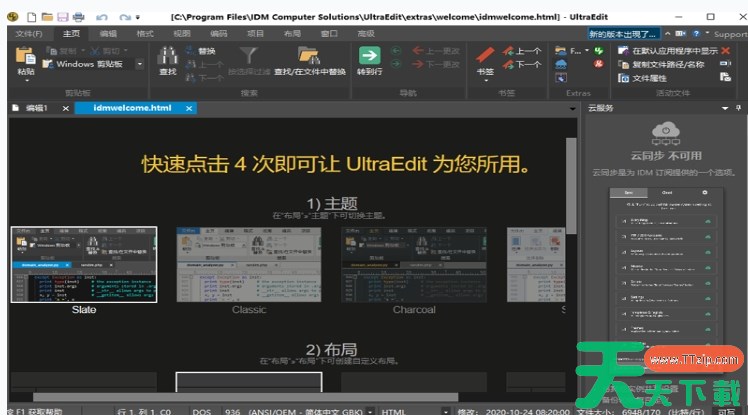The width and height of the screenshot is (748, 415).
Task: Open the 视图 ribbon tab
Action: coord(181,34)
